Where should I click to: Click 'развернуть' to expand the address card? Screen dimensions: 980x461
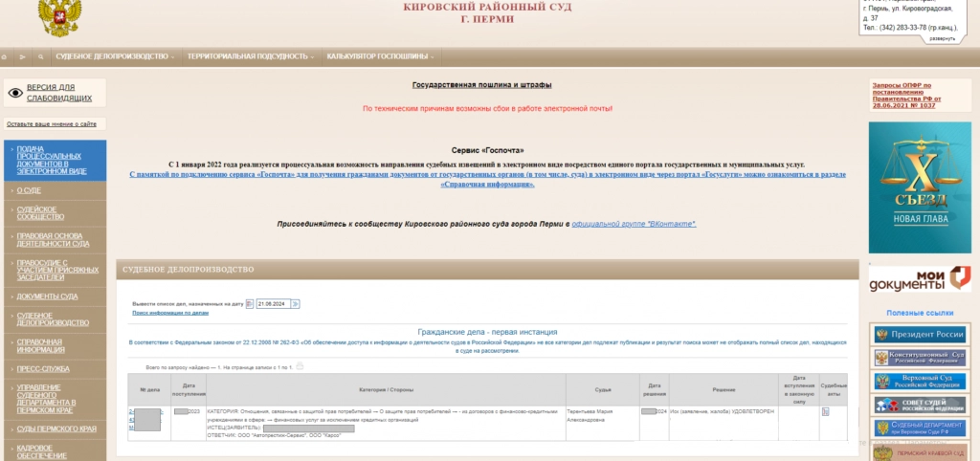(x=942, y=38)
